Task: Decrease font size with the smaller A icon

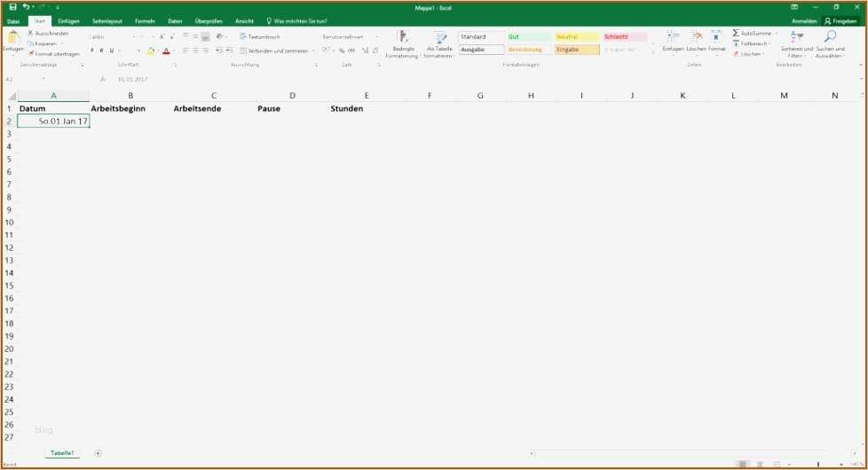Action: [x=171, y=36]
